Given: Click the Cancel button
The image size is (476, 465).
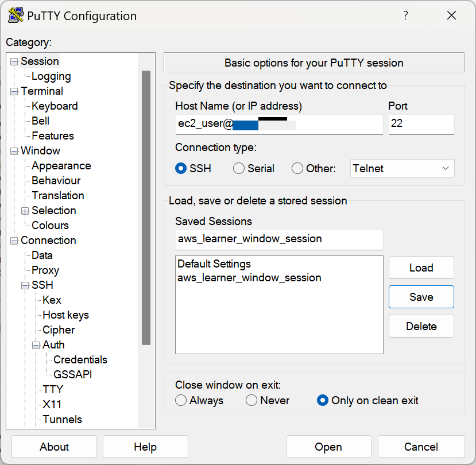Looking at the screenshot, I should tap(421, 447).
